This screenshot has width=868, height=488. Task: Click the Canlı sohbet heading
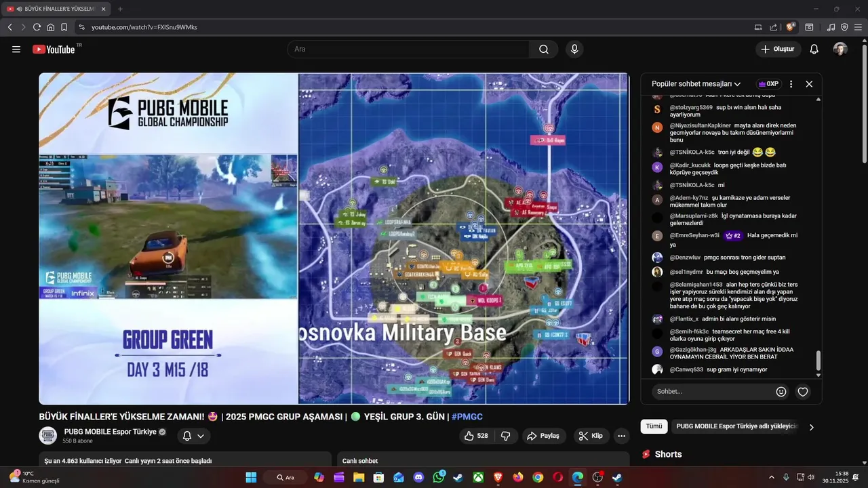click(x=360, y=461)
